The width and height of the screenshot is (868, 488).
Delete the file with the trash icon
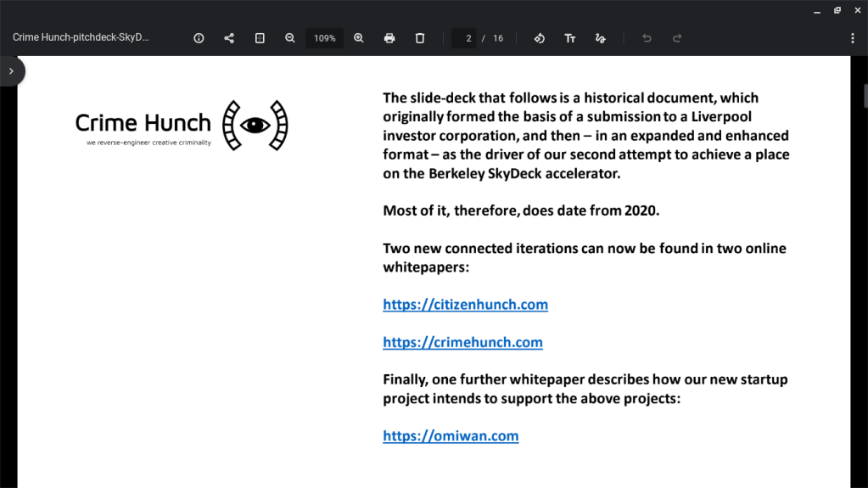[420, 38]
